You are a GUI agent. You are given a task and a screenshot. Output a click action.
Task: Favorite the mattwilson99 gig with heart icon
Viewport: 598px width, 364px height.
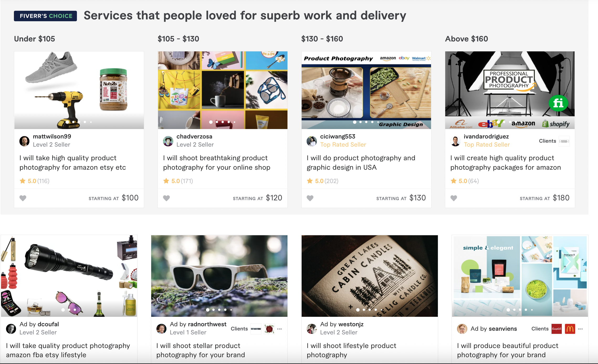(23, 198)
